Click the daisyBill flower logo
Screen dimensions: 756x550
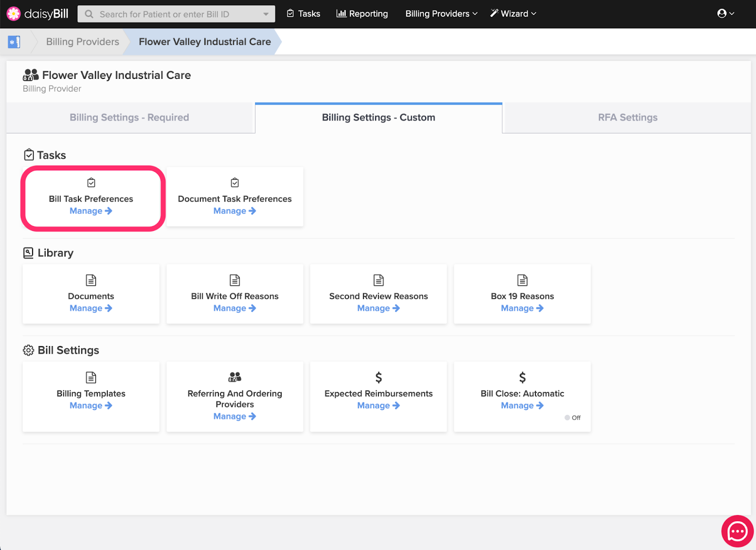tap(13, 14)
